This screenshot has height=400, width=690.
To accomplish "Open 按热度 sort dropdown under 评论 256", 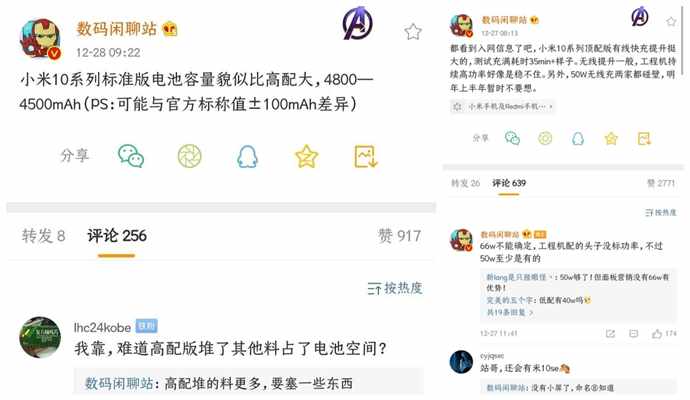I will tap(395, 288).
